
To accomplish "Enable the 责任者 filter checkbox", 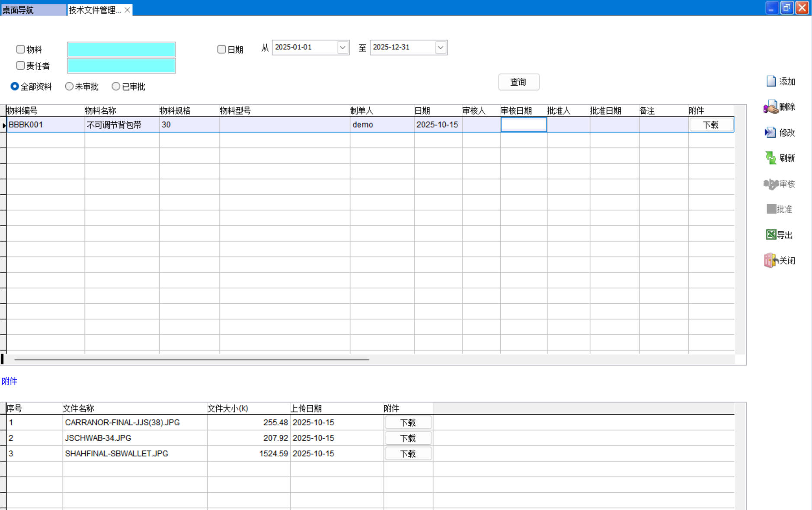I will (x=20, y=66).
